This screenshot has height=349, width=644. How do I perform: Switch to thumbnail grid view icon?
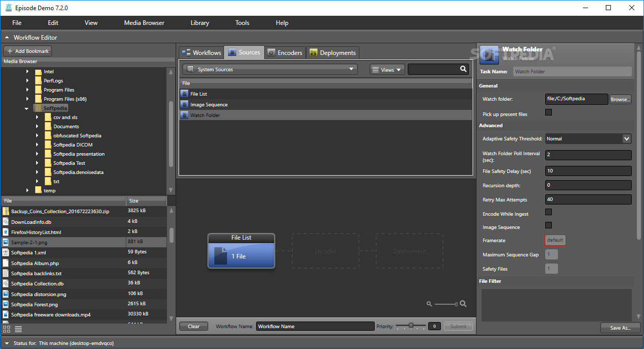[7, 329]
